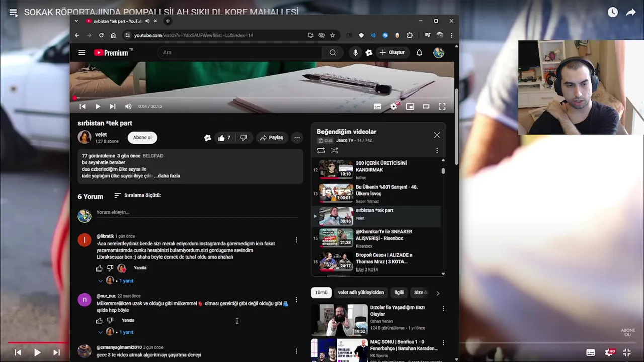The width and height of the screenshot is (644, 362).
Task: Select the Tümü filter chip
Action: [x=321, y=292]
